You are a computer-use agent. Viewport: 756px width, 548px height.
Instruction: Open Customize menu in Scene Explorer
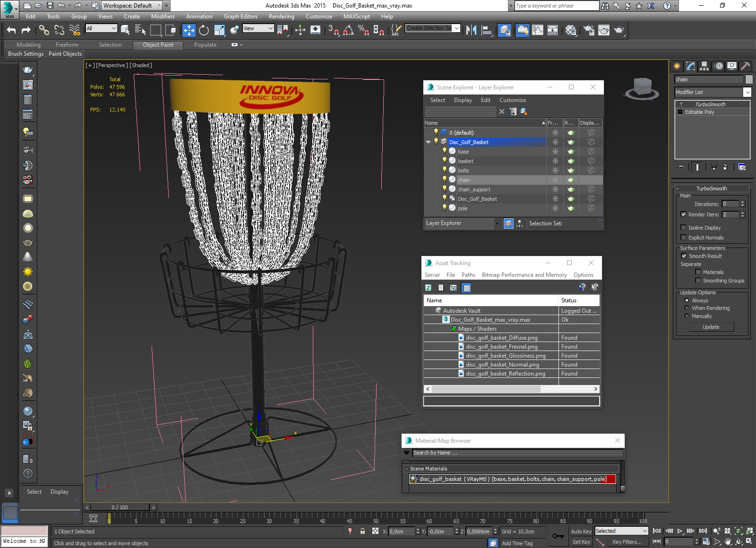pos(512,100)
